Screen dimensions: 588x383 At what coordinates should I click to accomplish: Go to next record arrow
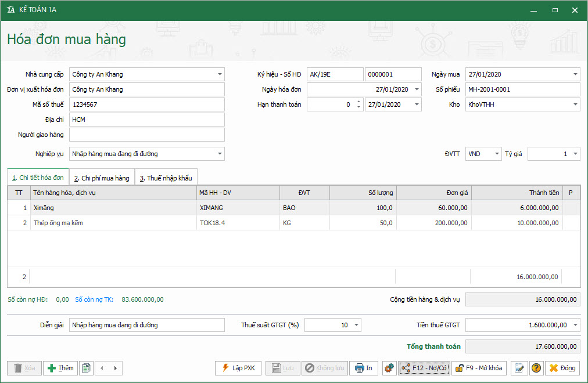point(116,368)
